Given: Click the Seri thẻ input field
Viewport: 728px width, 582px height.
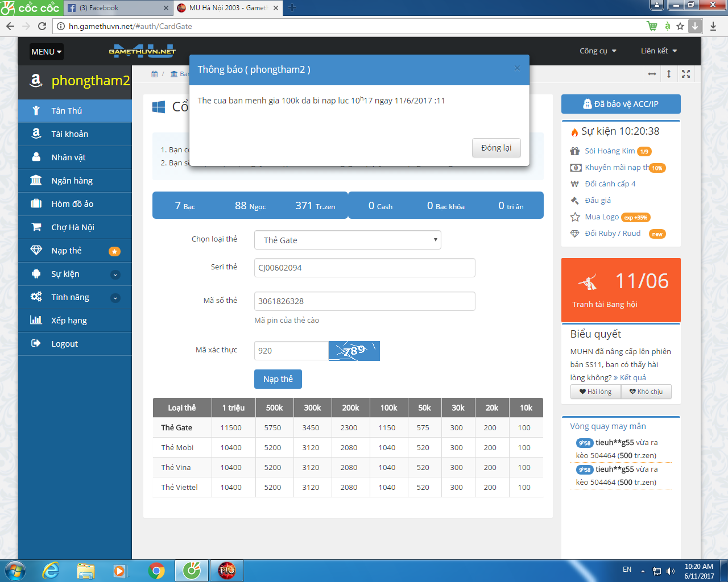Looking at the screenshot, I should coord(364,268).
